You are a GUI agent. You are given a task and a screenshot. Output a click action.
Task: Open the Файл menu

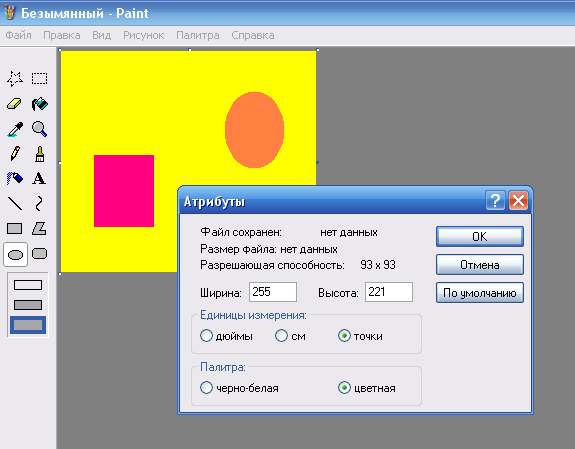[x=18, y=35]
